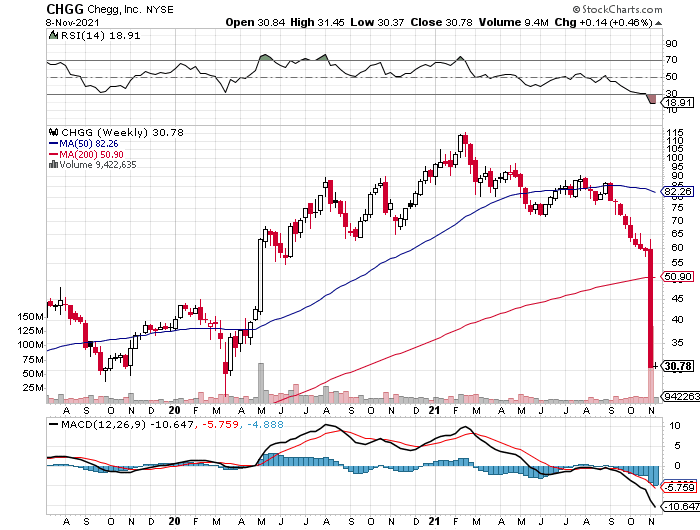Select the CHGG ticker symbol in the header

coord(65,9)
